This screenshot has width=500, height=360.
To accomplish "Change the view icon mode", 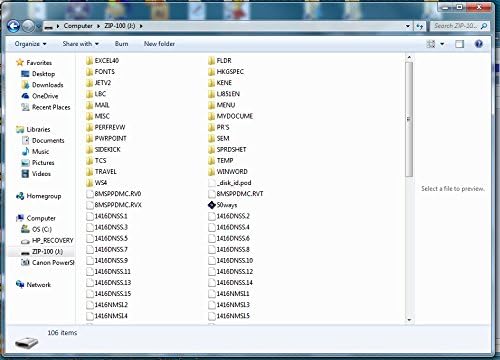I will pyautogui.click(x=431, y=44).
